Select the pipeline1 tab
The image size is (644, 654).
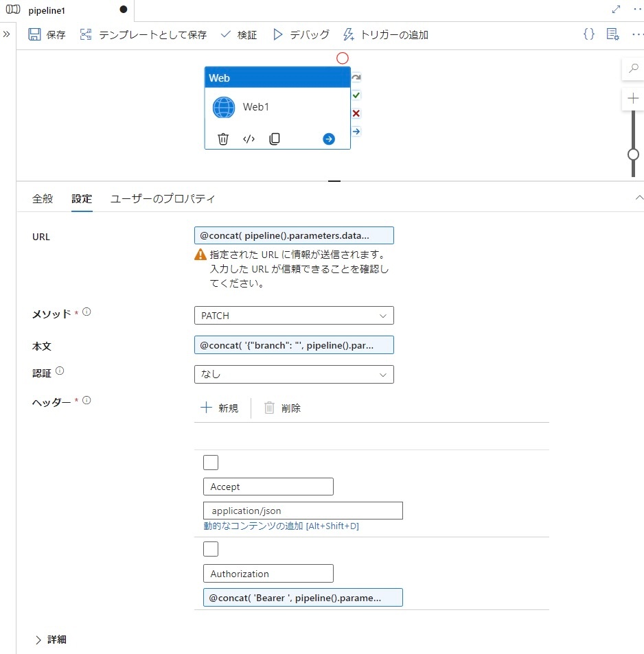click(x=47, y=10)
